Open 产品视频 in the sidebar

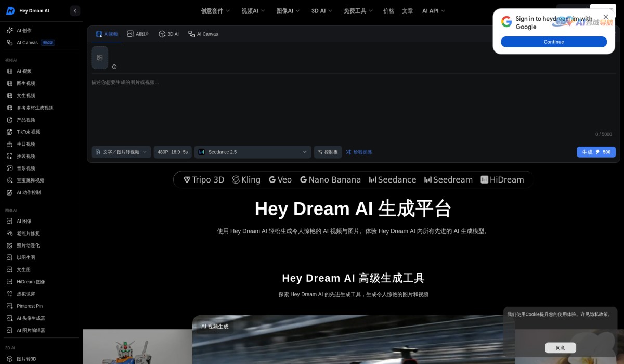42,120
